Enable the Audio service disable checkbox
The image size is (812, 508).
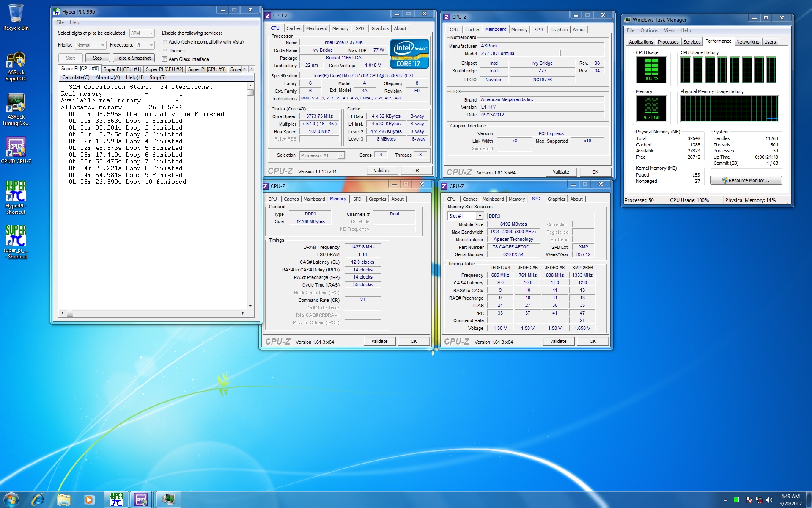coord(165,42)
